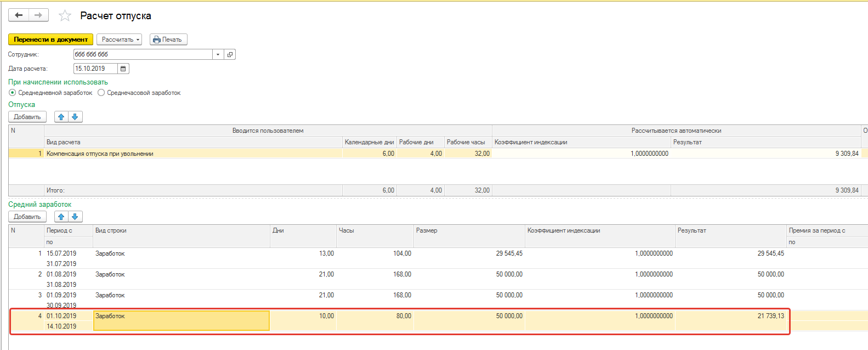
Task: Open employee card icon next to Сотрудник
Action: point(230,54)
